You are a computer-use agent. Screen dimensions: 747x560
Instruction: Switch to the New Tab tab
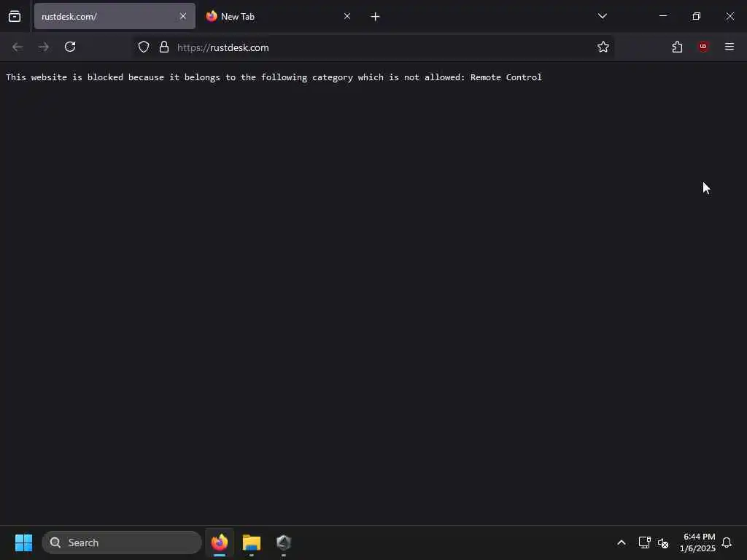pos(278,16)
